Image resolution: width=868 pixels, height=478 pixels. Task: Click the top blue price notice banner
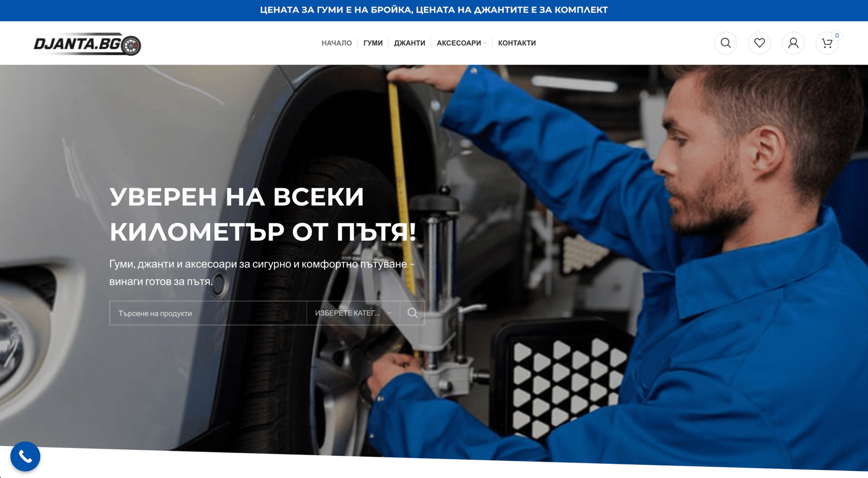click(x=434, y=10)
